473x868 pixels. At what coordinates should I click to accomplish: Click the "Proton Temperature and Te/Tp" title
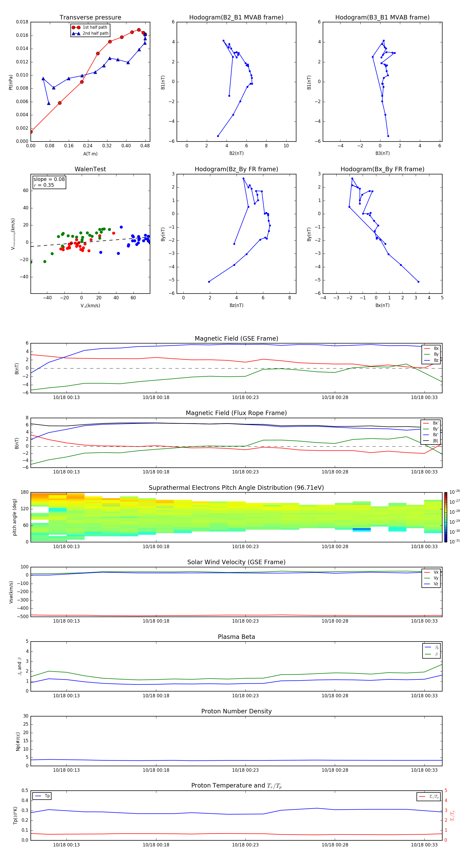236,786
